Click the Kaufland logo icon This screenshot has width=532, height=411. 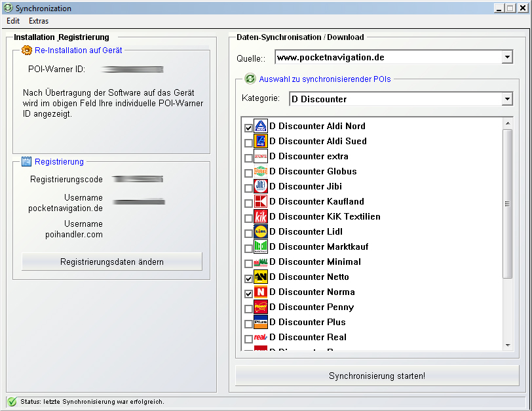tap(261, 201)
